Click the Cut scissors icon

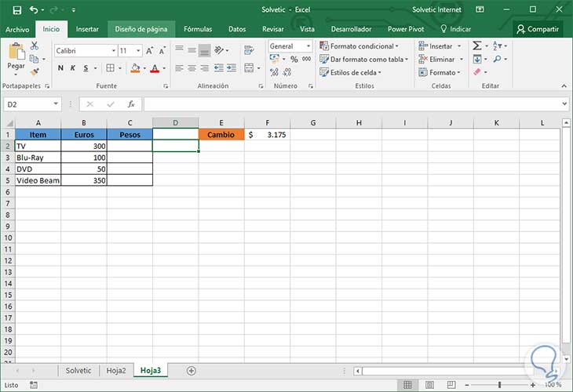[35, 45]
